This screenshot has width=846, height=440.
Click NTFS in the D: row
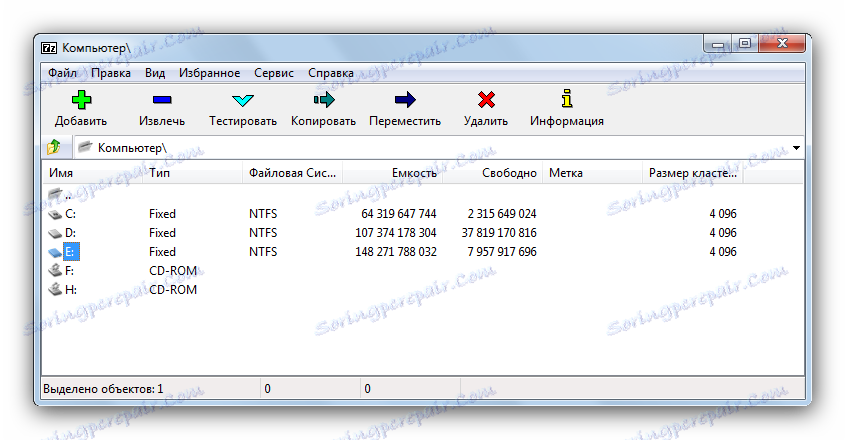point(263,233)
